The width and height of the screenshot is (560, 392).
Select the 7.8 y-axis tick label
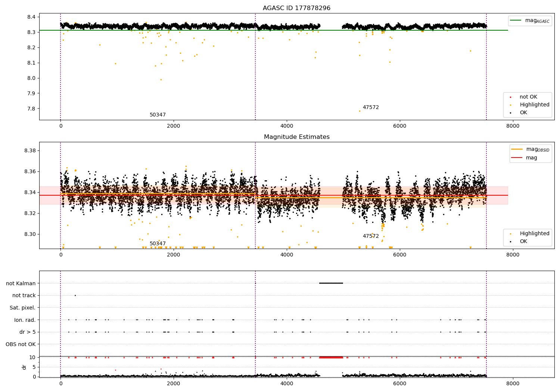pyautogui.click(x=31, y=109)
